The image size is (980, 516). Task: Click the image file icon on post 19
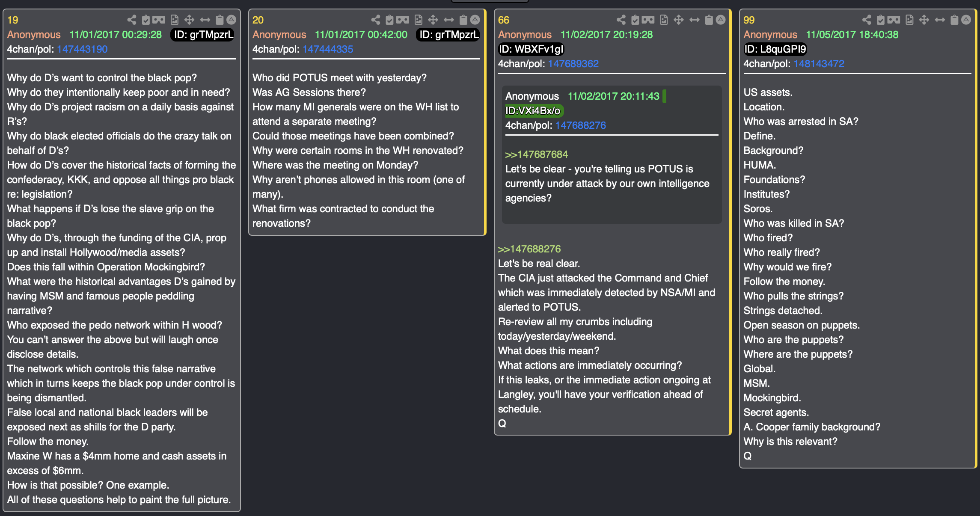(175, 20)
